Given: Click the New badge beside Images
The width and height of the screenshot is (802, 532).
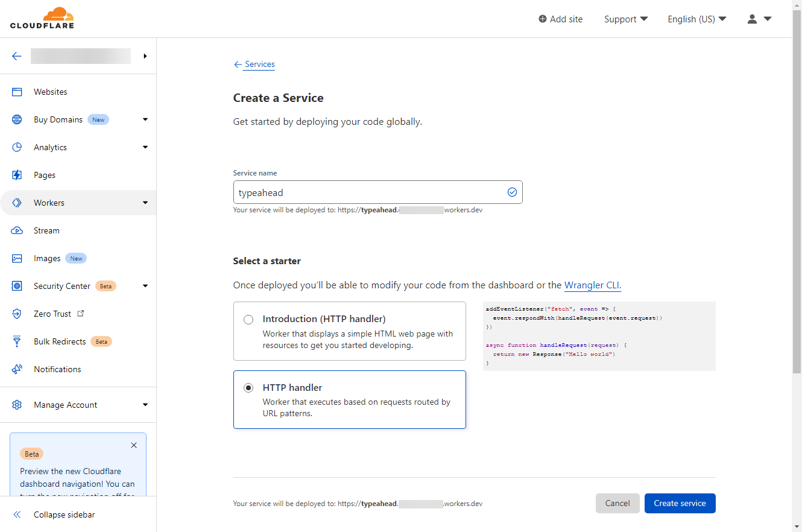Looking at the screenshot, I should pyautogui.click(x=76, y=258).
